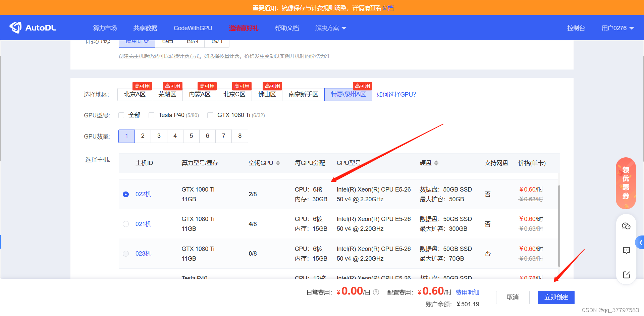Select host 022机 radio button
Image resolution: width=644 pixels, height=316 pixels.
coord(126,194)
